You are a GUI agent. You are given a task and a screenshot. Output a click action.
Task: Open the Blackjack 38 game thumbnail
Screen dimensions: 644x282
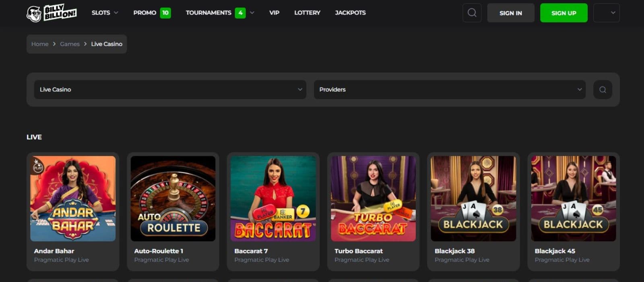tap(473, 199)
